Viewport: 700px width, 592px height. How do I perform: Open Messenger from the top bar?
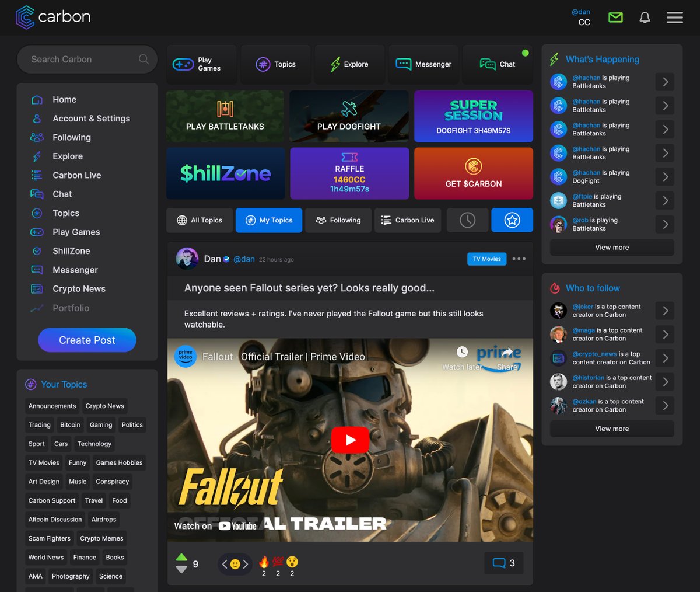424,64
